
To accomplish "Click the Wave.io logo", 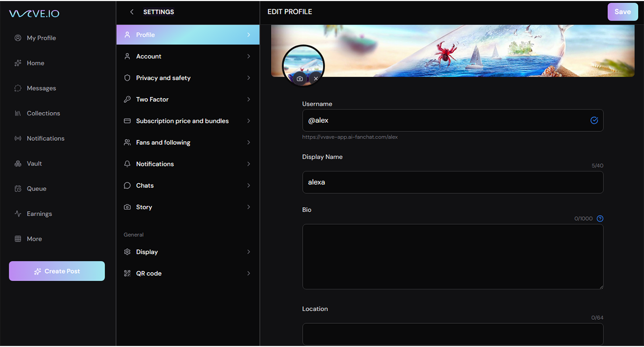I will click(x=34, y=14).
